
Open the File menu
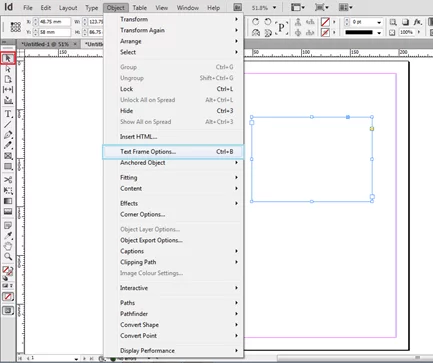[28, 8]
